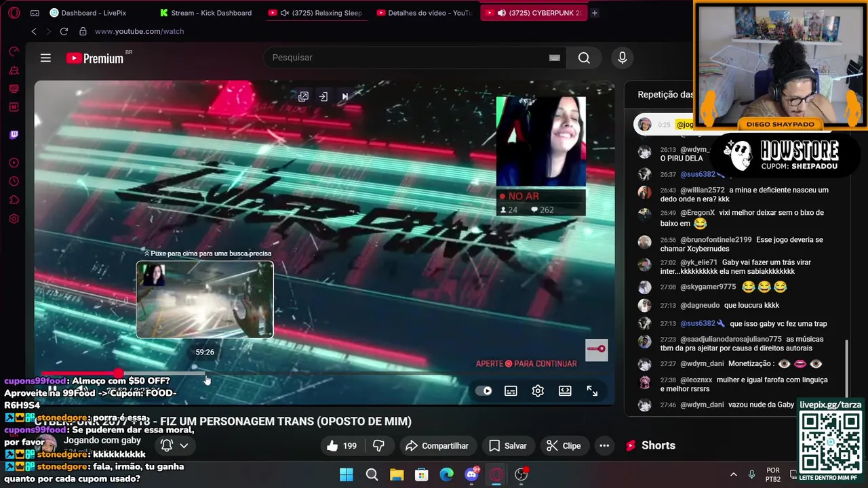Like the video with 199 likes
Screen dimensions: 868x488
point(342,445)
